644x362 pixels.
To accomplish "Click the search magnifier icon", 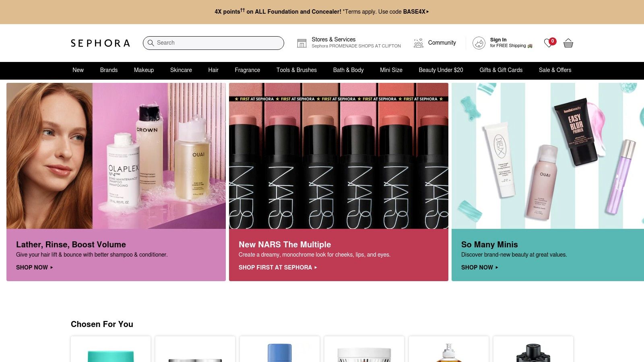I will tap(151, 43).
